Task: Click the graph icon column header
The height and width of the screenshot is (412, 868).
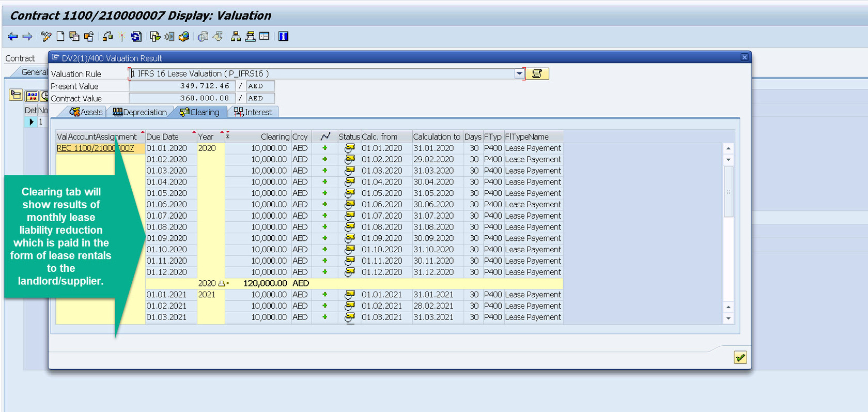Action: 325,136
